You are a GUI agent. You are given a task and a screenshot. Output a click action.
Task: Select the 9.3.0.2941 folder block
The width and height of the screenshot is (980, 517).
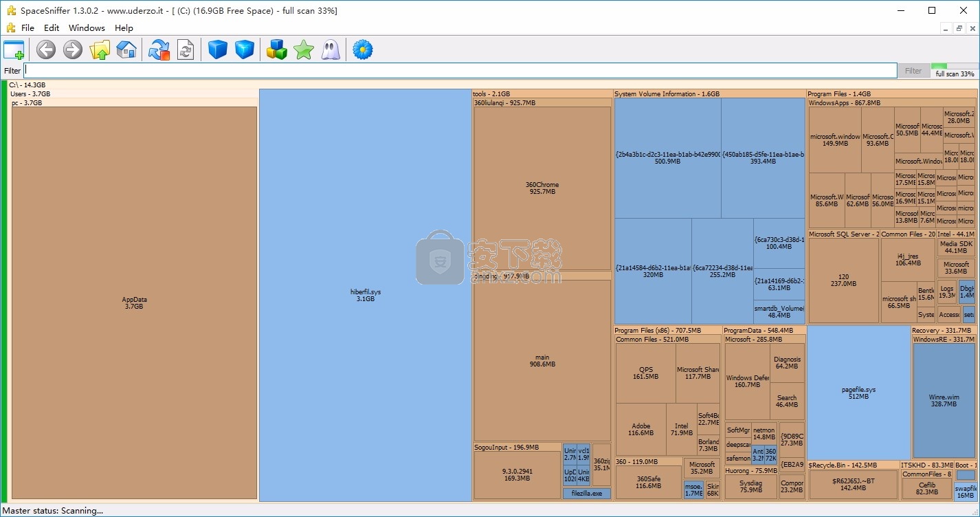(x=517, y=475)
